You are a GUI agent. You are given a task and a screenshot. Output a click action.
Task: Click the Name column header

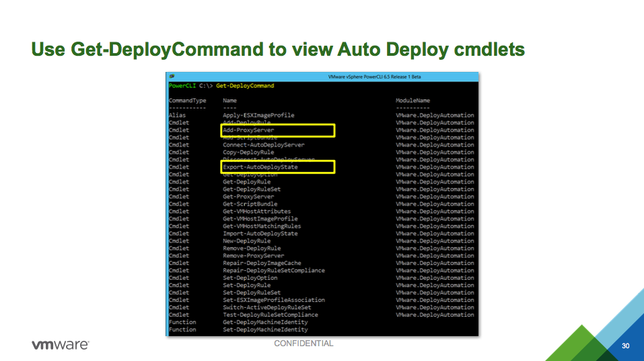point(230,101)
